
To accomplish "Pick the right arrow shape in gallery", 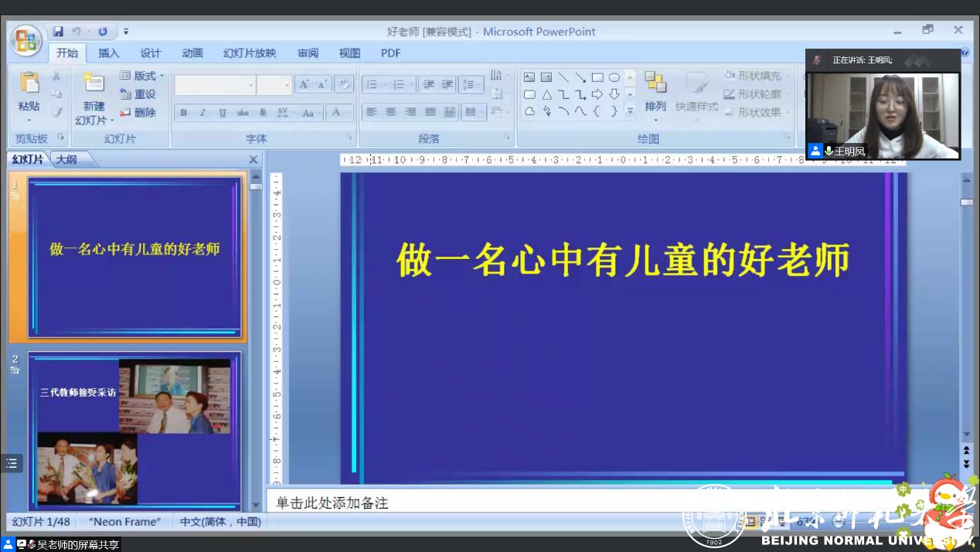I will pos(597,94).
